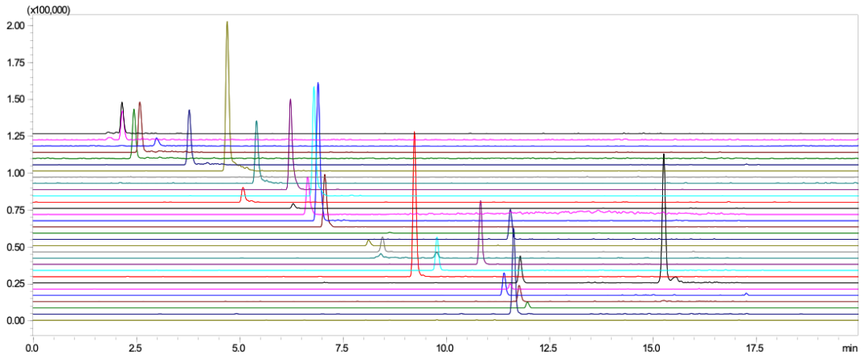868x358 pixels.
Task: Click the 2.00 y-axis label
Action: point(14,26)
